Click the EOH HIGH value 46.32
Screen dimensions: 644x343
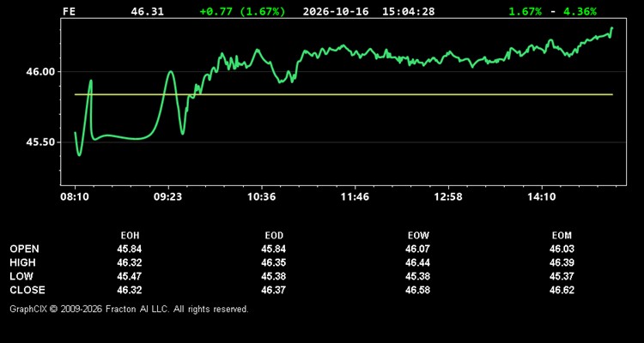click(130, 262)
